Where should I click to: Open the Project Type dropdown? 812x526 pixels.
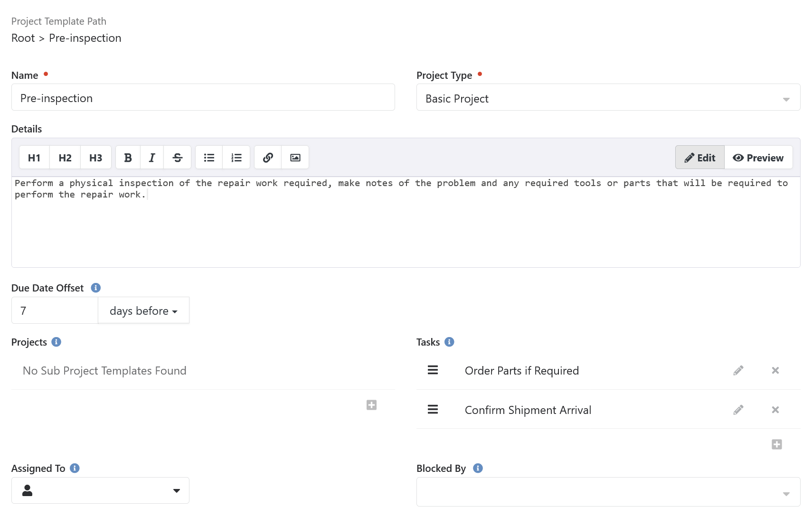pyautogui.click(x=608, y=98)
